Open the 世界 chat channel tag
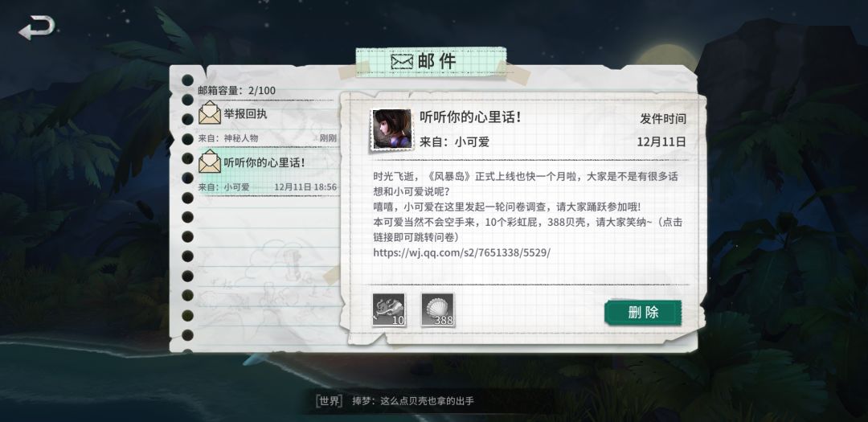Image resolution: width=868 pixels, height=422 pixels. tap(329, 401)
